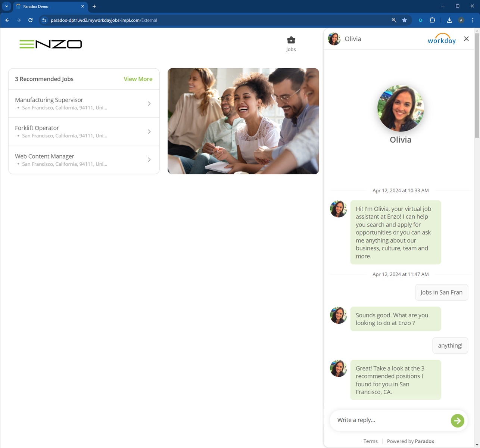Open the browser extensions icon
This screenshot has height=448, width=480.
(x=432, y=20)
